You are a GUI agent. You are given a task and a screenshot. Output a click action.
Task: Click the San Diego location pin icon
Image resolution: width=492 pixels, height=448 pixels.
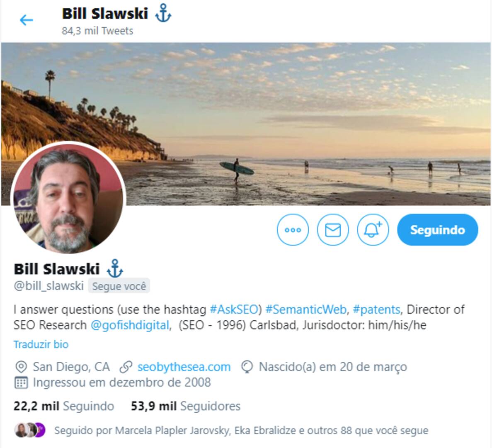click(x=21, y=367)
